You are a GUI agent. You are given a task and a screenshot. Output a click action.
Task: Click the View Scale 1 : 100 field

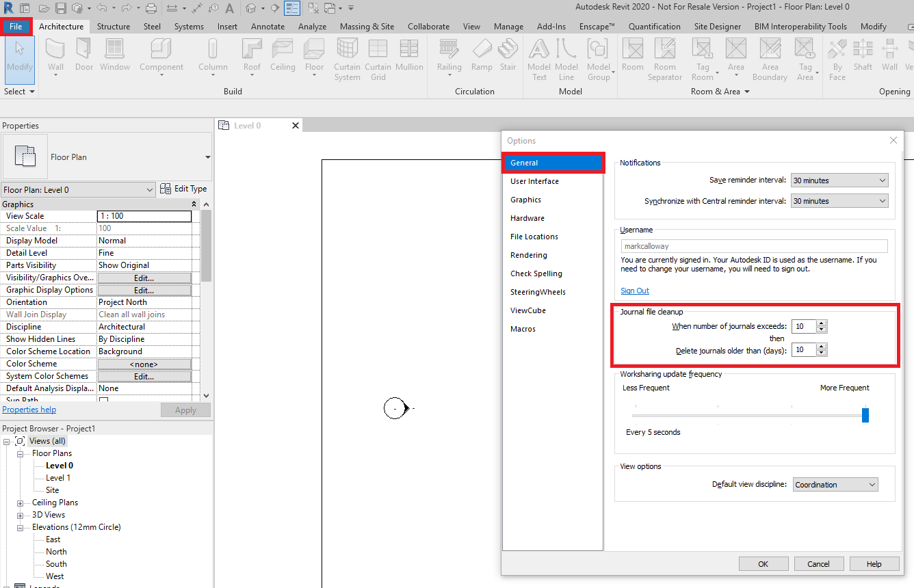click(144, 216)
